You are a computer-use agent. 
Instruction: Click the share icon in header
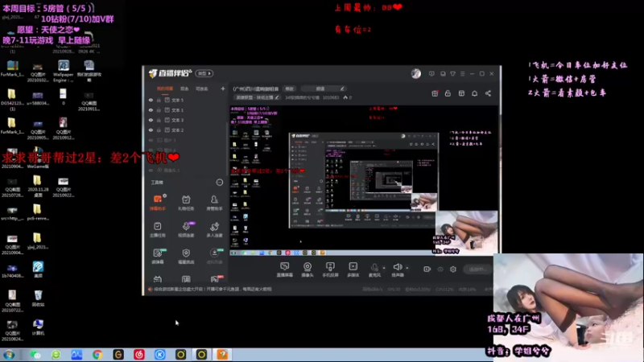click(x=488, y=93)
